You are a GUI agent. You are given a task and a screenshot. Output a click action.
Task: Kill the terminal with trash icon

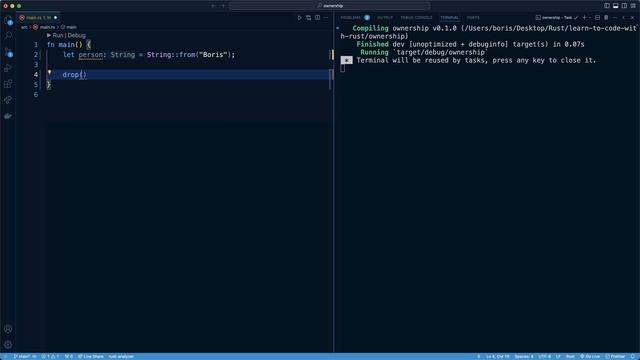[606, 18]
